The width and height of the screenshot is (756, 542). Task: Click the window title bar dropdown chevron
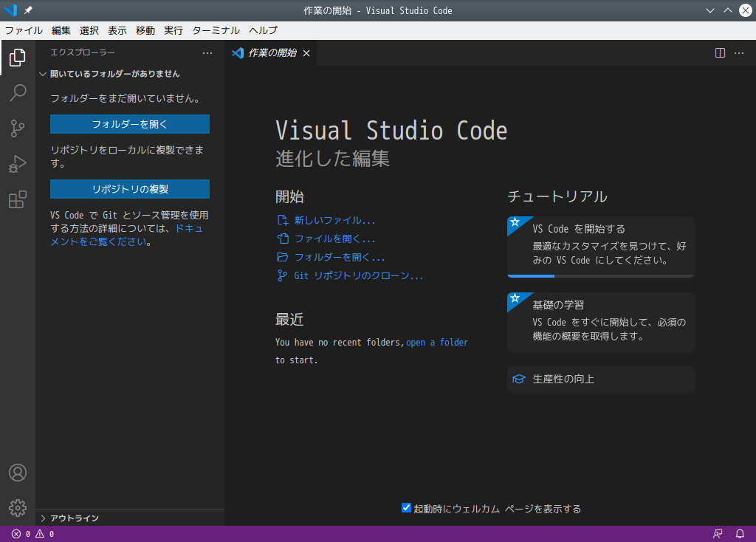[x=709, y=10]
